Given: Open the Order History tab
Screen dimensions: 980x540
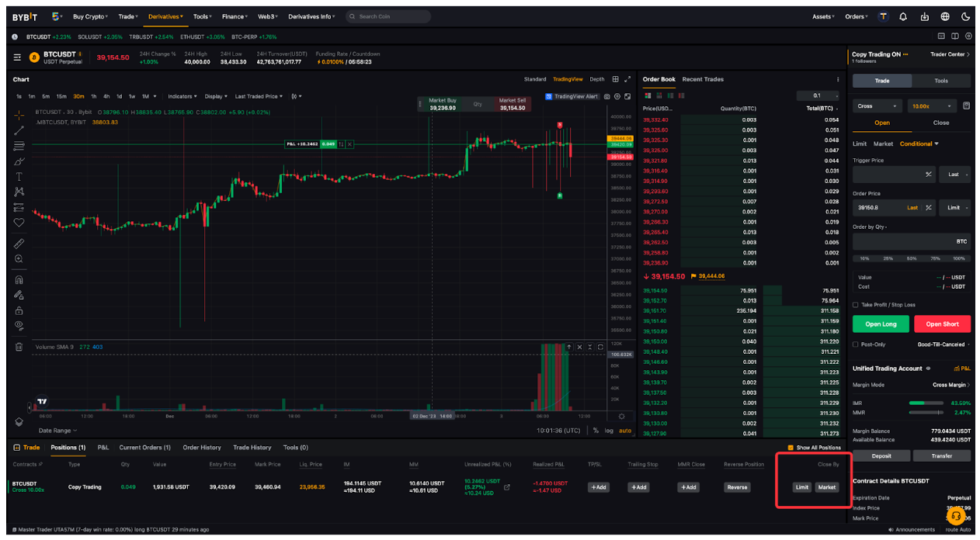Looking at the screenshot, I should (202, 448).
